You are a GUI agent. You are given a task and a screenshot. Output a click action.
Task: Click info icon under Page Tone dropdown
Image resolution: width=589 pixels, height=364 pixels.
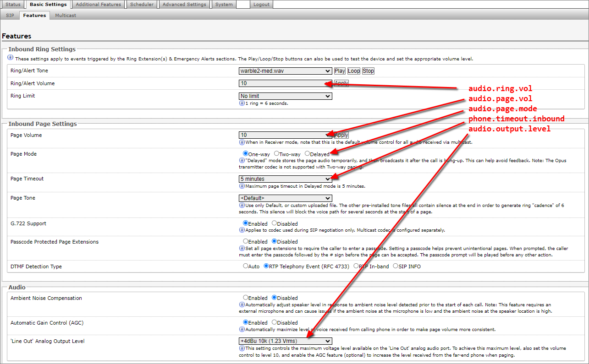(242, 205)
